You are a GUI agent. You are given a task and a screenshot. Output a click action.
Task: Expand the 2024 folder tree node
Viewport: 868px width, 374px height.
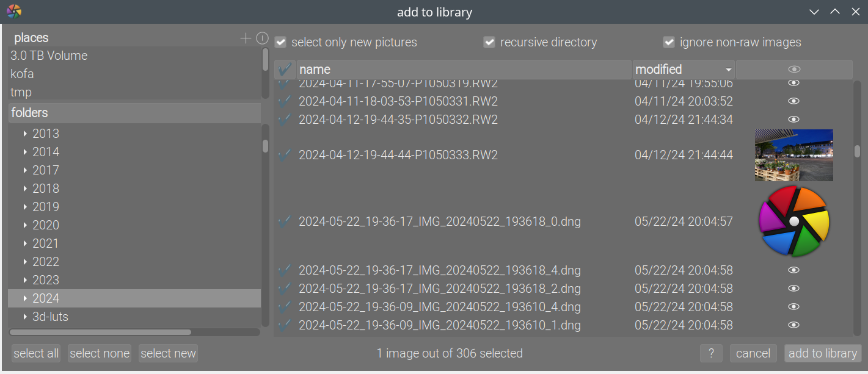click(25, 298)
